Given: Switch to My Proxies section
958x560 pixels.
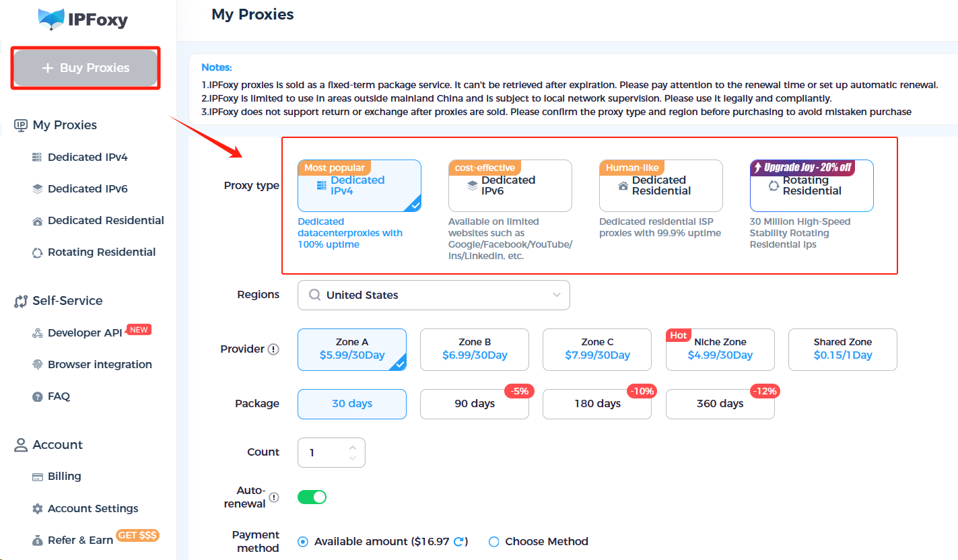Looking at the screenshot, I should [x=64, y=125].
